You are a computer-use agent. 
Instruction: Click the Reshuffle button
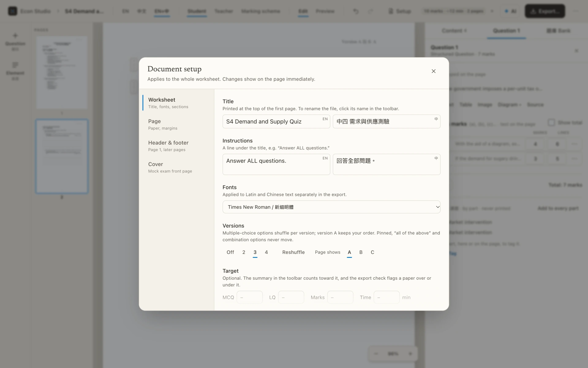coord(293,252)
